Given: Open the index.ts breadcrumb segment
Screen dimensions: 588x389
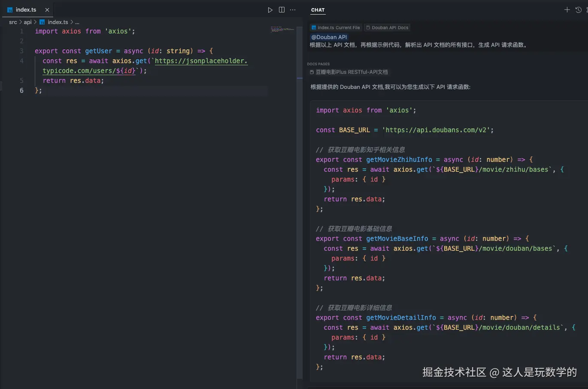Looking at the screenshot, I should 54,22.
